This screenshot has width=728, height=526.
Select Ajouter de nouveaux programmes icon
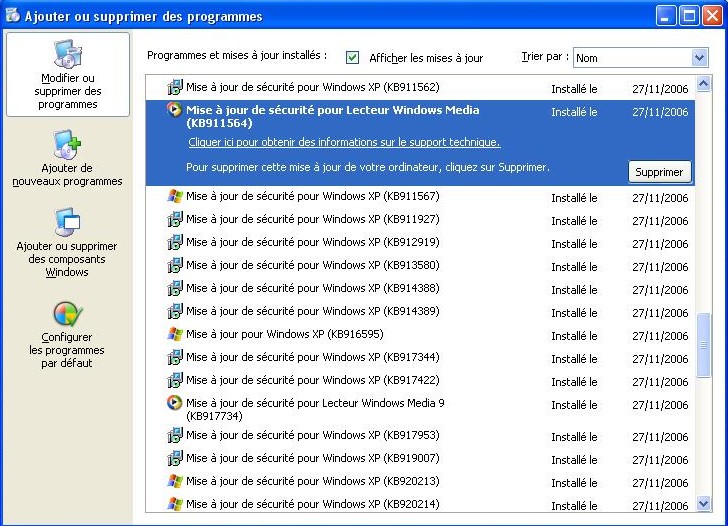pyautogui.click(x=68, y=144)
